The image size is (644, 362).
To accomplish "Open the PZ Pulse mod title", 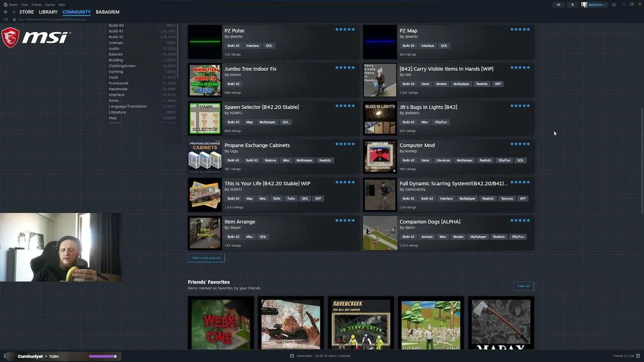I will coord(234,31).
